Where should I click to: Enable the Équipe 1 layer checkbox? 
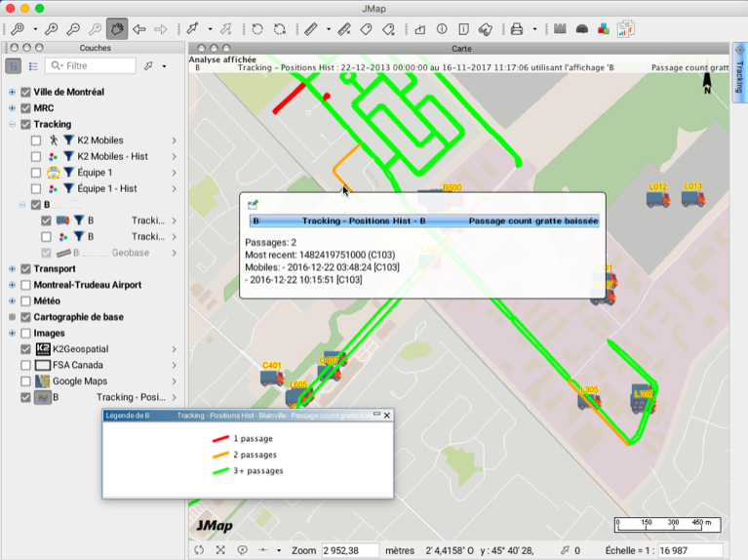point(36,173)
